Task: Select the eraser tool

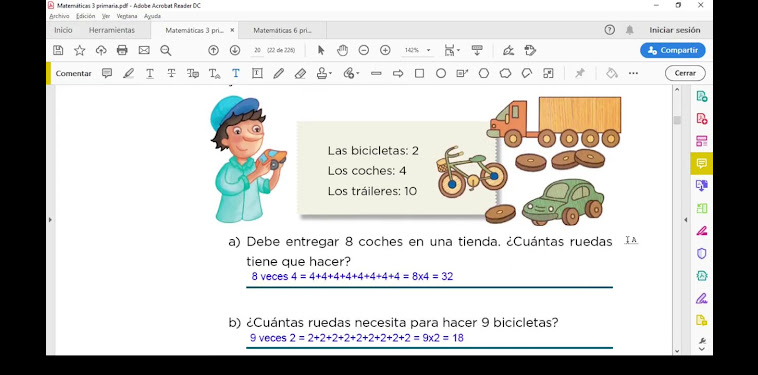Action: tap(300, 73)
